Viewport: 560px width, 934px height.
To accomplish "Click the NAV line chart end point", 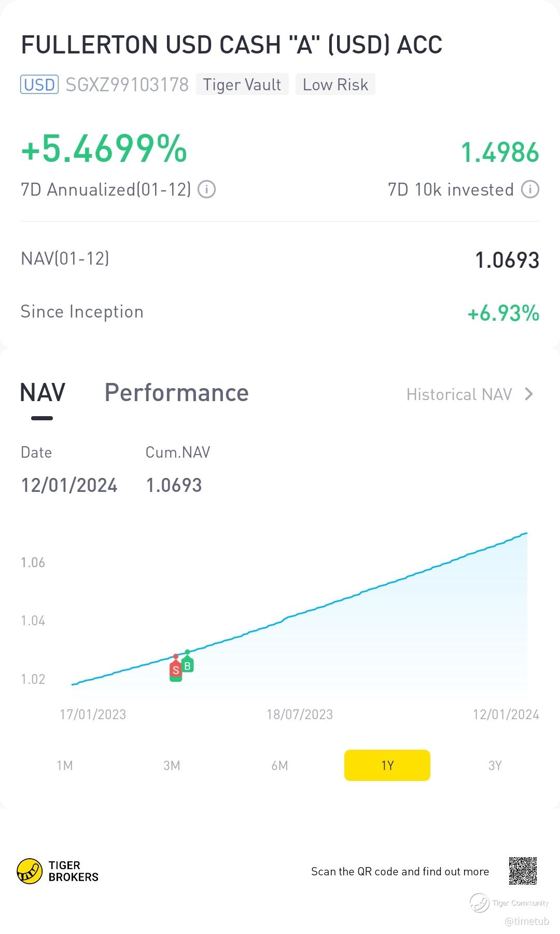I will [527, 533].
